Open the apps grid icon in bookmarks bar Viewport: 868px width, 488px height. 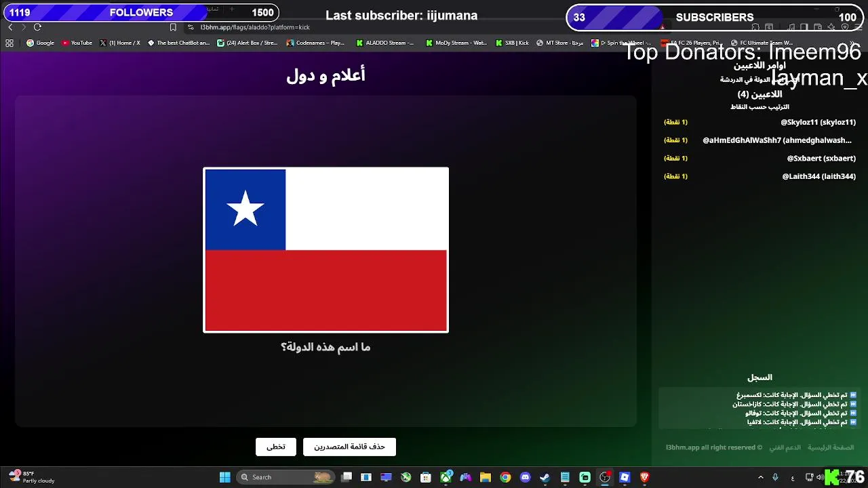pyautogui.click(x=9, y=43)
